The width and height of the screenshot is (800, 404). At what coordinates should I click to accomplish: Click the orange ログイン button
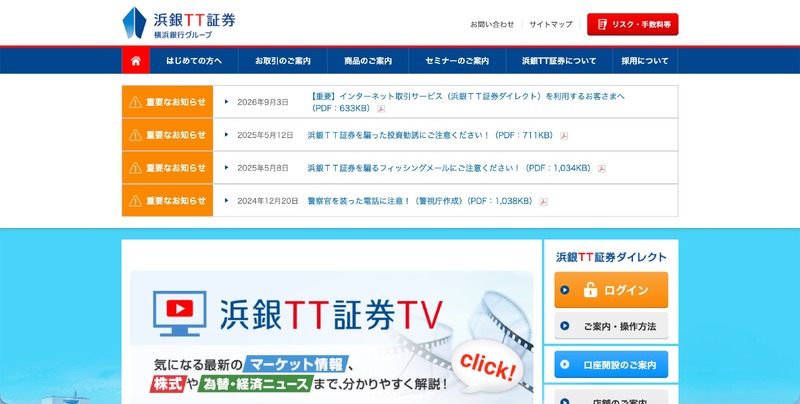click(611, 290)
